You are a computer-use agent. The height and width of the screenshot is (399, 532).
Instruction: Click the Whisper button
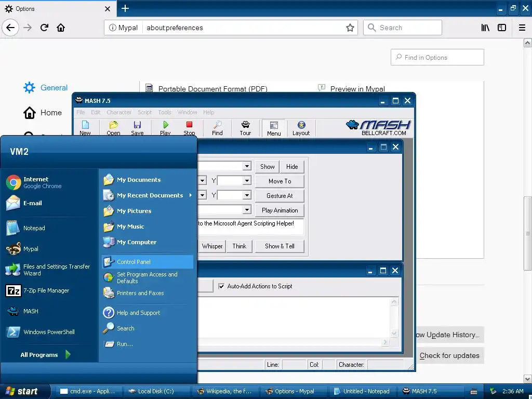click(x=212, y=246)
